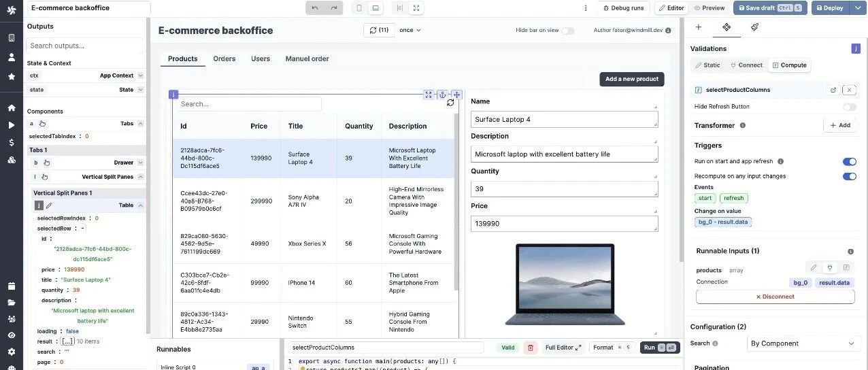Refresh the products table with the circular arrow icon

point(450,103)
